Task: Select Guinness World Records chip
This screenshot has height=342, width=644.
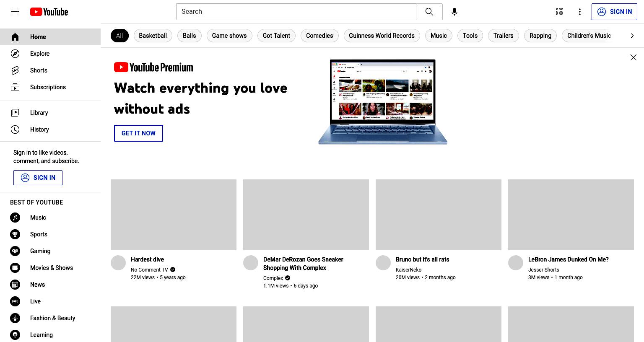Action: click(382, 36)
